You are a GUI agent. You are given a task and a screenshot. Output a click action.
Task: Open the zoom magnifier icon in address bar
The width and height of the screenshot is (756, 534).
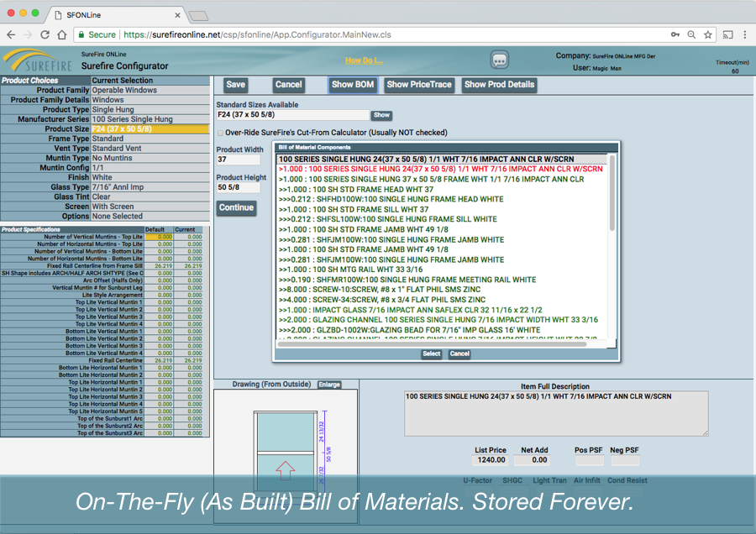tap(691, 34)
